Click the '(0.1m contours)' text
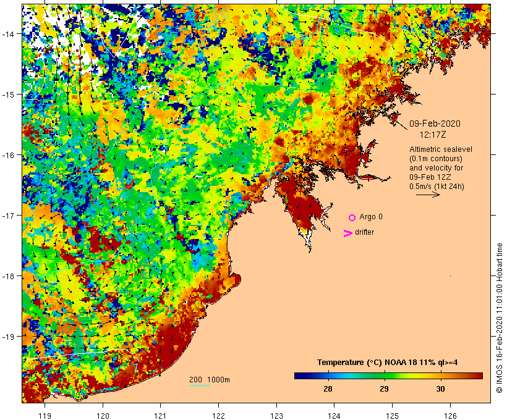Screen dimensions: 507x420 tap(436, 159)
